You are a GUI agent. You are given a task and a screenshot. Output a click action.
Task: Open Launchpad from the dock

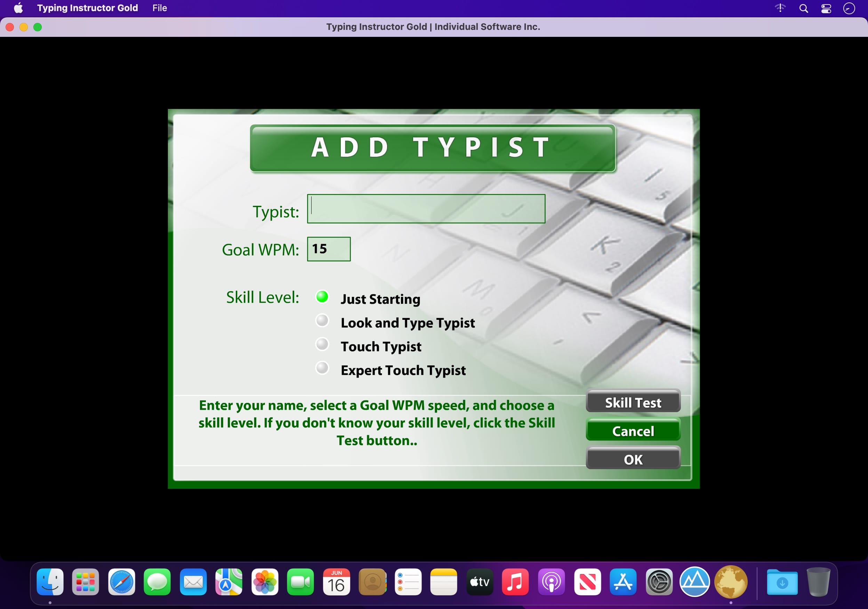point(86,582)
